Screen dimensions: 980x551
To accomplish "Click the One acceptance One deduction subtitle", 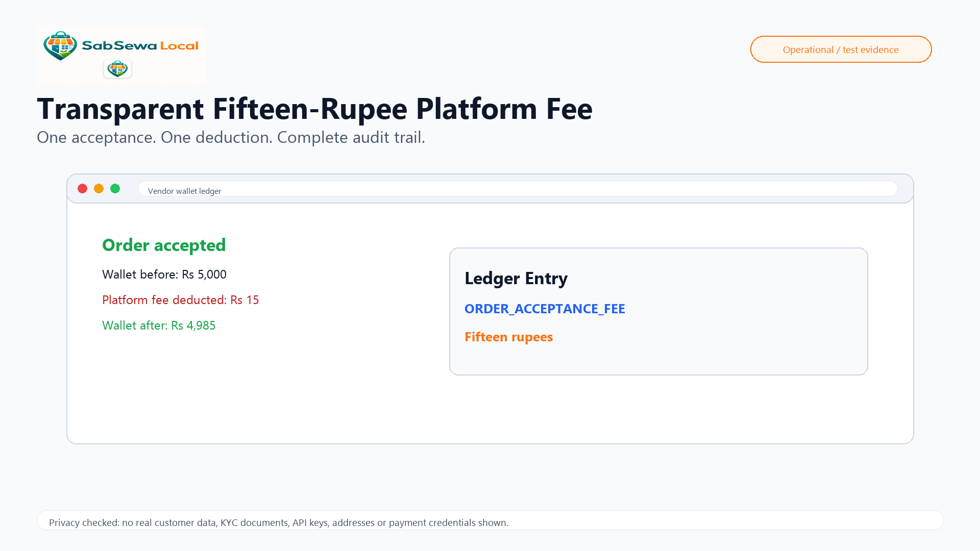I will [231, 138].
